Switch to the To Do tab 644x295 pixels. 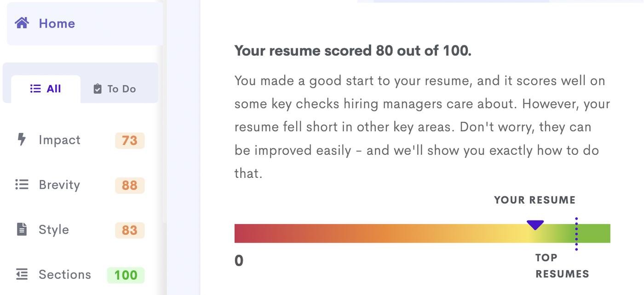115,89
